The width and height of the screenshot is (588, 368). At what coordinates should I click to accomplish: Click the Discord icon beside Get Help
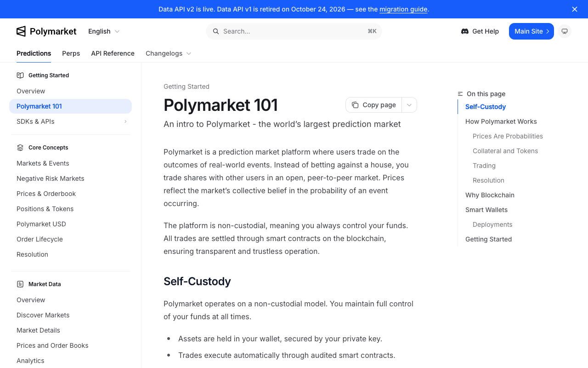click(465, 31)
